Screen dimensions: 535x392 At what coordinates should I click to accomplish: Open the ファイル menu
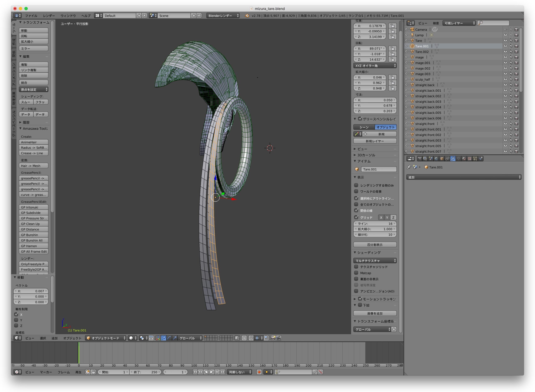point(31,16)
